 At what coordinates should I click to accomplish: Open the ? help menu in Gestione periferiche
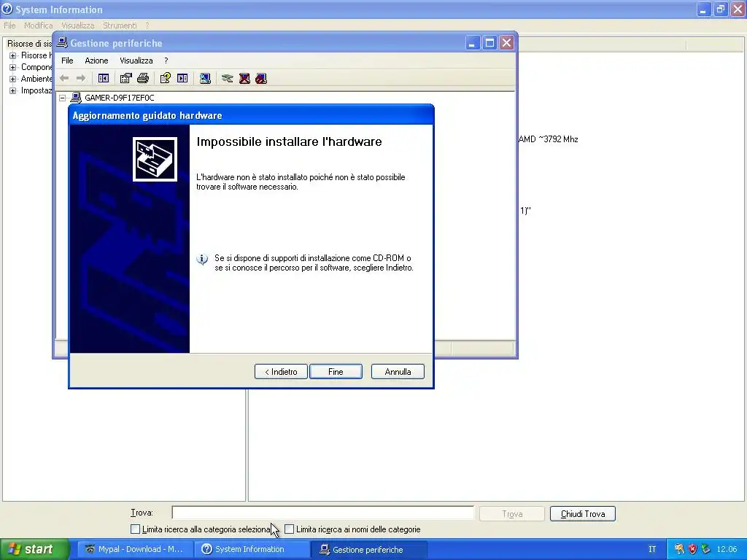pos(166,61)
